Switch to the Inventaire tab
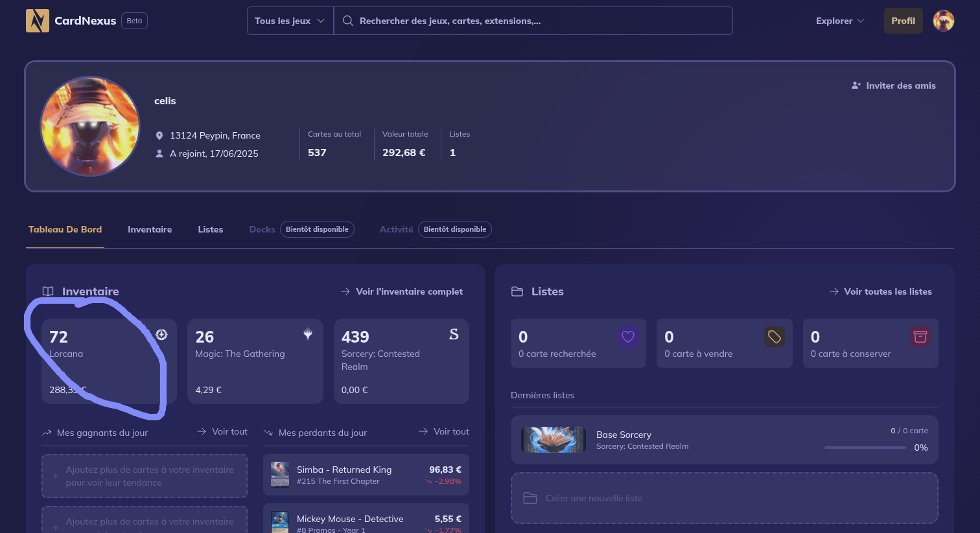This screenshot has width=980, height=533. coord(150,229)
